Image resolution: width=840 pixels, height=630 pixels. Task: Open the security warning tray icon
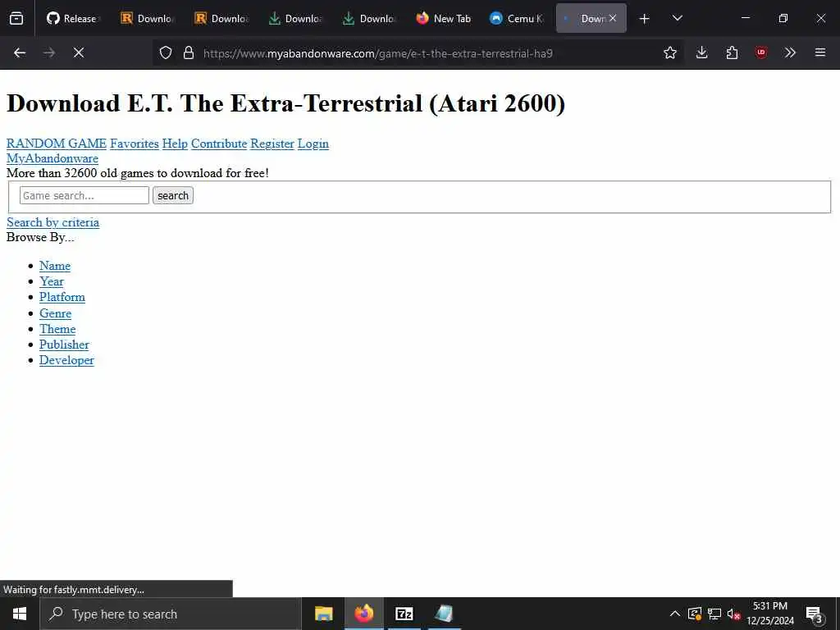694,614
